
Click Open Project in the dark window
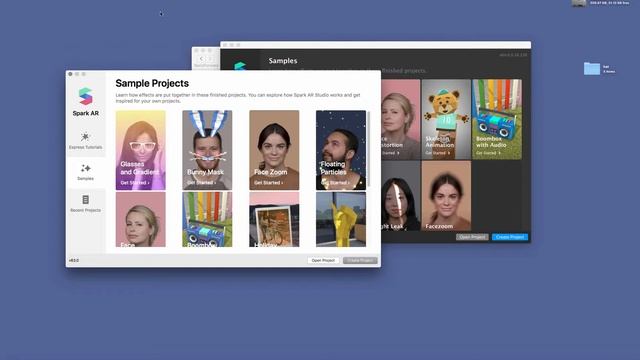472,237
